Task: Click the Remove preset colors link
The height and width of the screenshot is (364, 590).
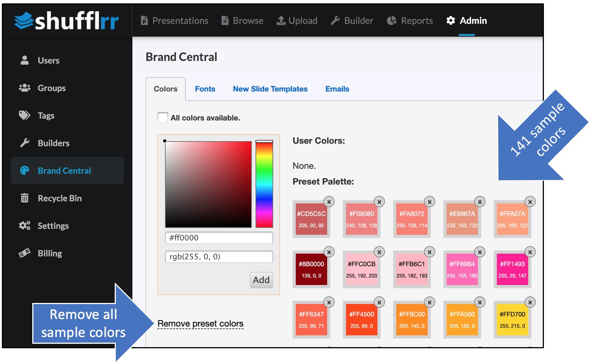Action: 201,324
